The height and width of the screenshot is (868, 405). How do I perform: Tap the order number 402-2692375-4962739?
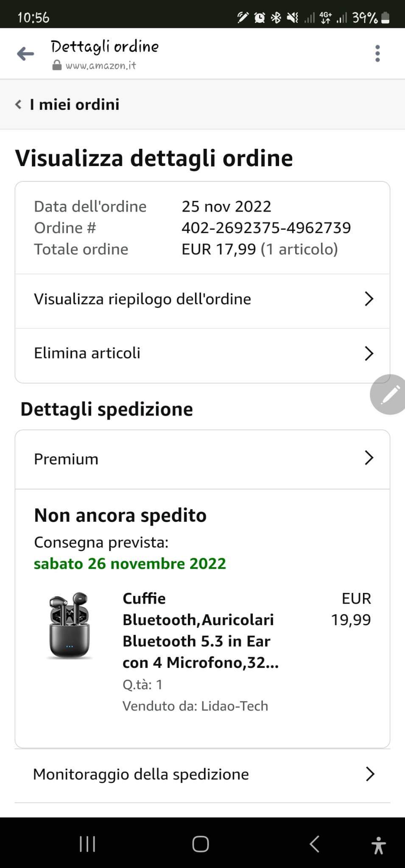[x=266, y=228]
